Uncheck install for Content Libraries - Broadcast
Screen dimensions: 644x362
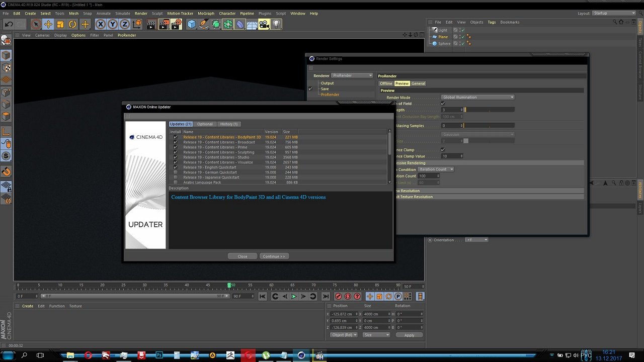click(x=176, y=142)
